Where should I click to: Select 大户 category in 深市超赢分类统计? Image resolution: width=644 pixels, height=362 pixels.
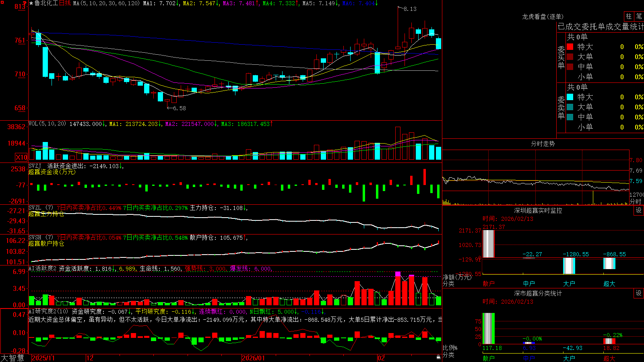[x=569, y=358]
